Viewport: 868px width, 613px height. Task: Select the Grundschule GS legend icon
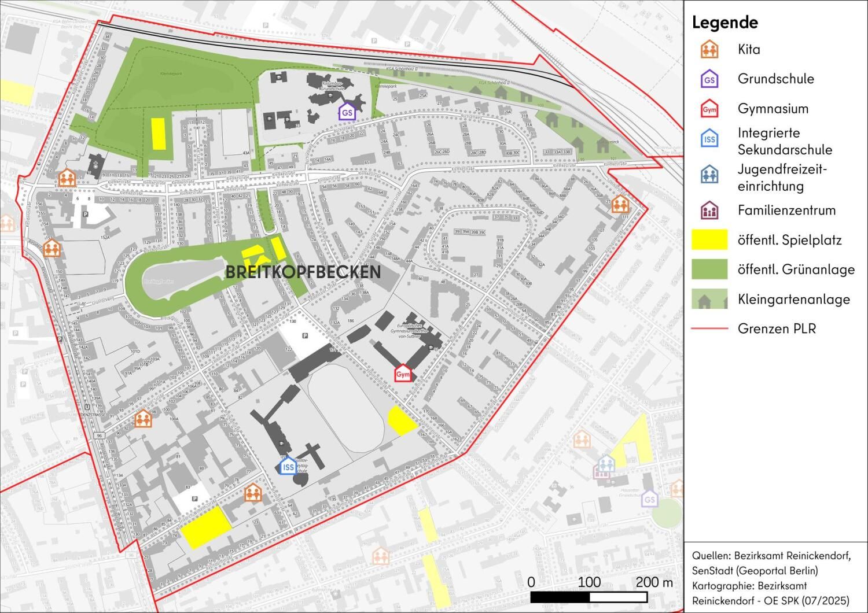coord(709,79)
